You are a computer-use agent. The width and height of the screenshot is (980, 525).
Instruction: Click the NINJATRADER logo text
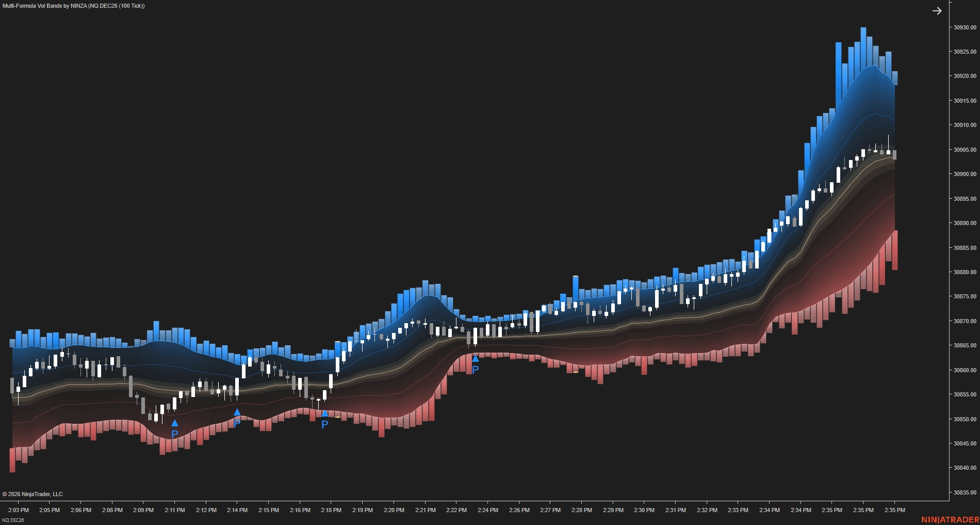point(950,520)
